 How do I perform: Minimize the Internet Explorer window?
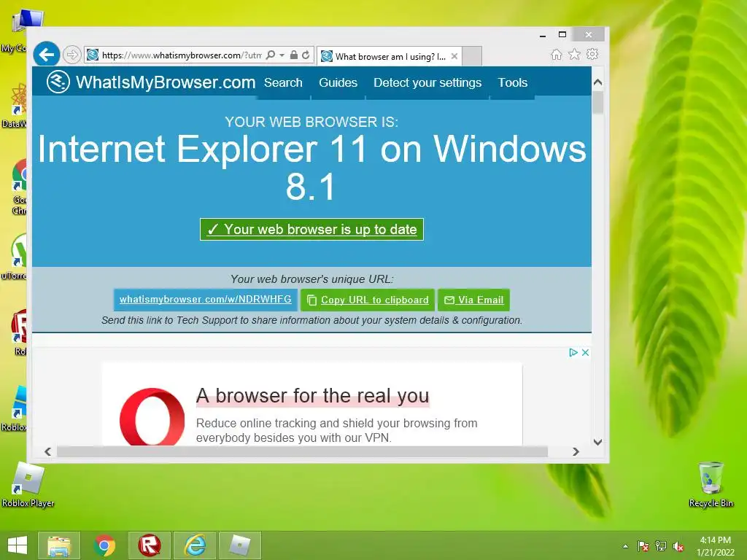543,35
